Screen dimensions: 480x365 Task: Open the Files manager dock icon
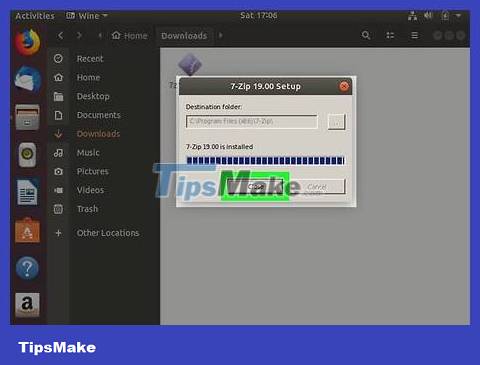(x=27, y=117)
